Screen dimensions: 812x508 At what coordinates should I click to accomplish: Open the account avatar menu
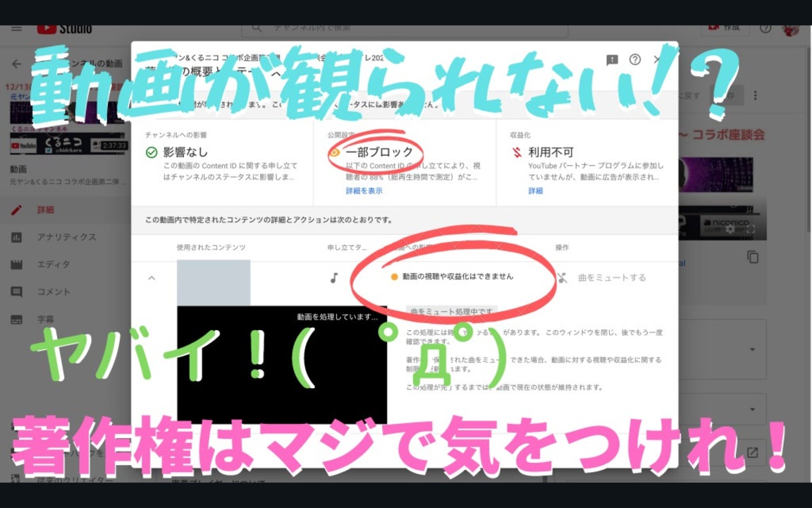pyautogui.click(x=791, y=30)
